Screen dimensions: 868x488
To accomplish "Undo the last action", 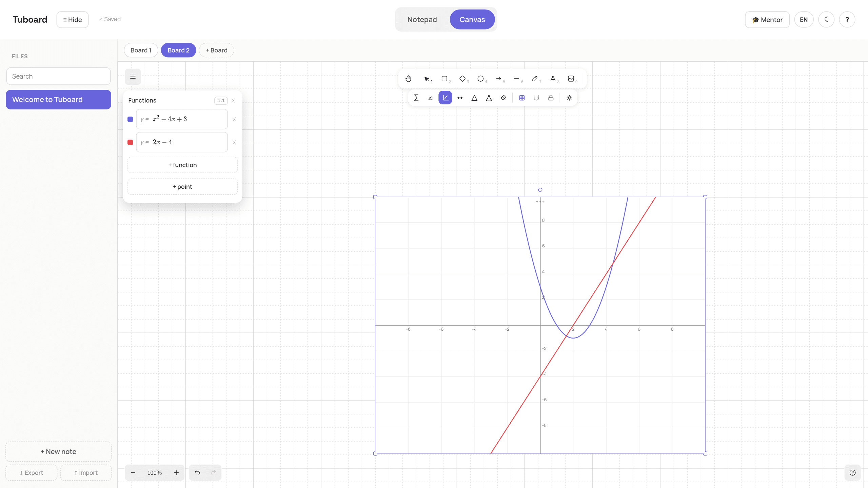I will click(197, 472).
